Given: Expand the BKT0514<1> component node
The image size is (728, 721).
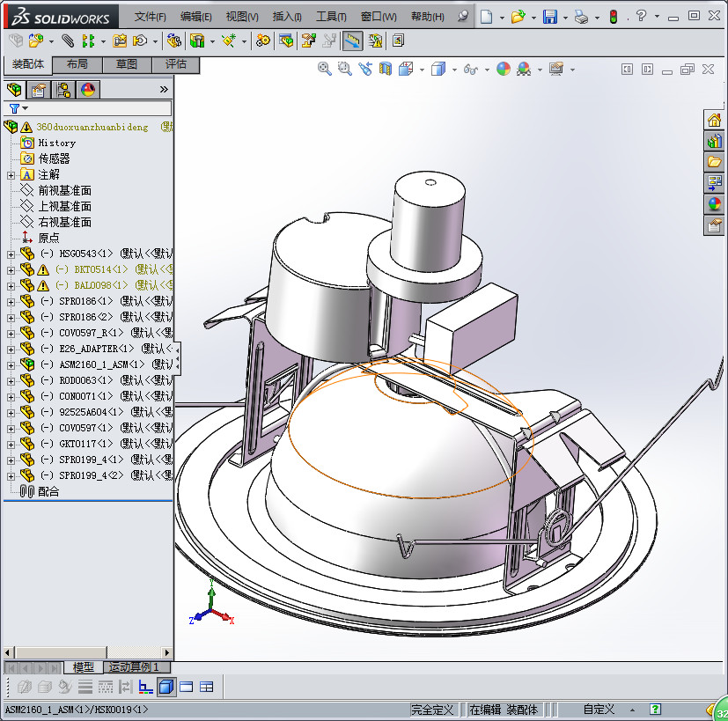Looking at the screenshot, I should tap(11, 270).
